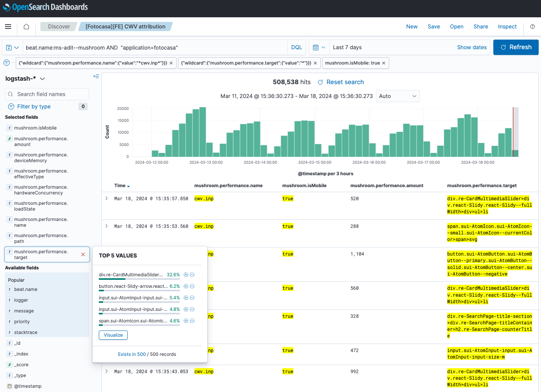Filter for the div.re-CardMultimediaSlider value with plus icon
The height and width of the screenshot is (392, 541).
pyautogui.click(x=186, y=274)
